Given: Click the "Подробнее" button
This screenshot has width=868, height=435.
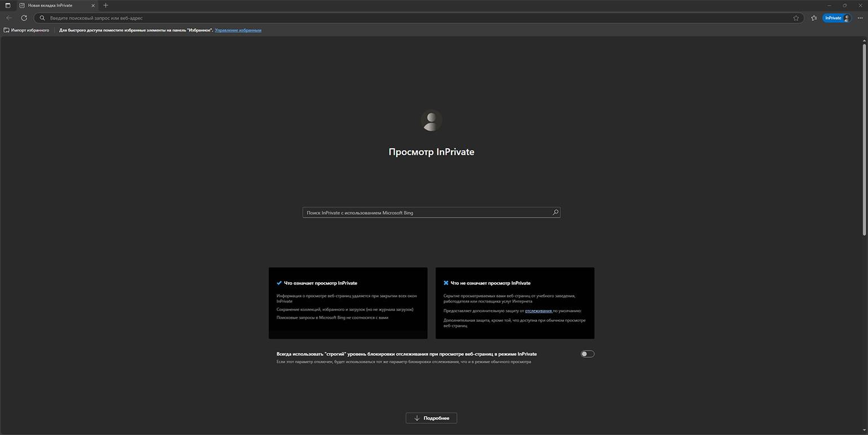Looking at the screenshot, I should [x=431, y=418].
